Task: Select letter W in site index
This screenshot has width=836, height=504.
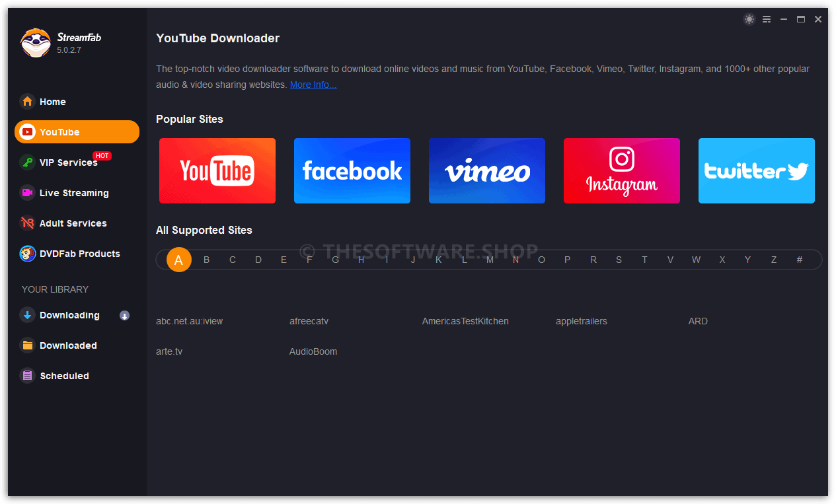Action: pyautogui.click(x=696, y=260)
